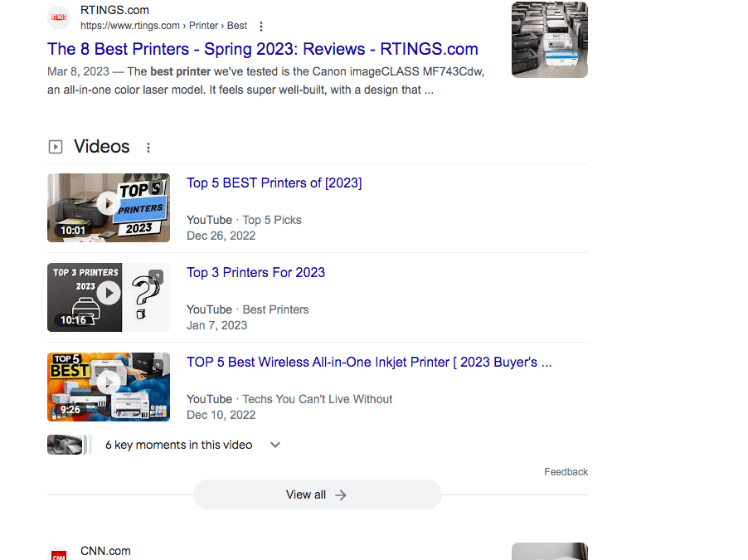The height and width of the screenshot is (560, 748).
Task: Click the RTINGS result snippet description
Action: pyautogui.click(x=265, y=80)
